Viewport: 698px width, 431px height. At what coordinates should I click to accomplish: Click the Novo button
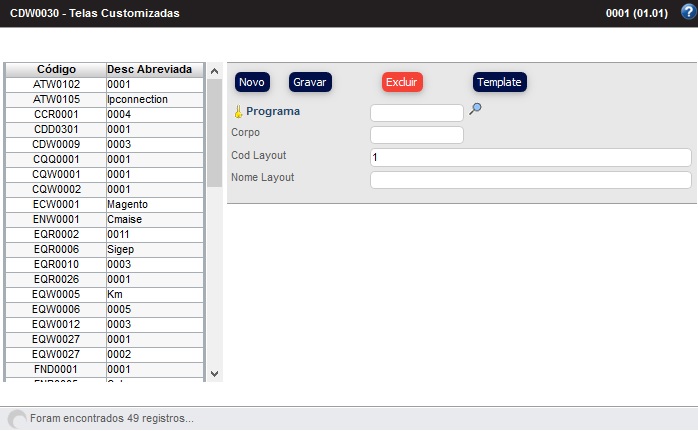[252, 82]
